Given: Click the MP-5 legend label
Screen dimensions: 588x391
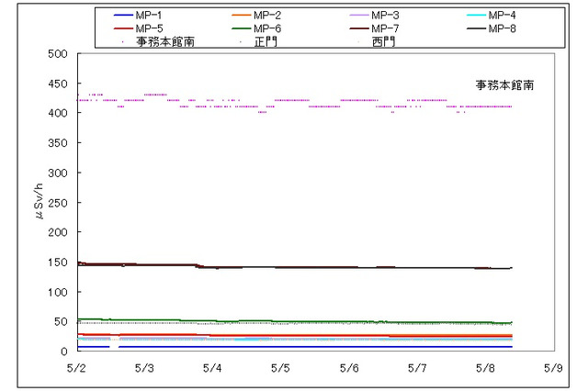Looking at the screenshot, I should click(149, 28).
